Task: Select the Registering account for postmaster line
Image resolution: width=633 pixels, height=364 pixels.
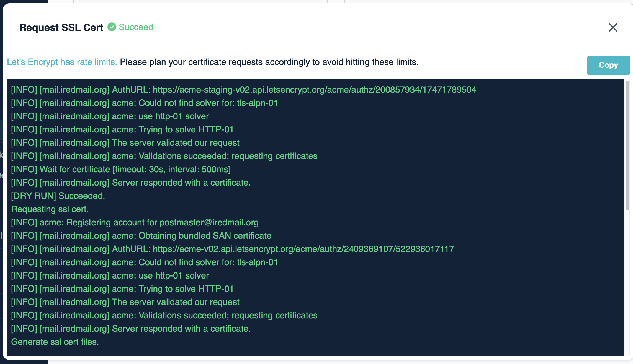Action: click(x=135, y=222)
